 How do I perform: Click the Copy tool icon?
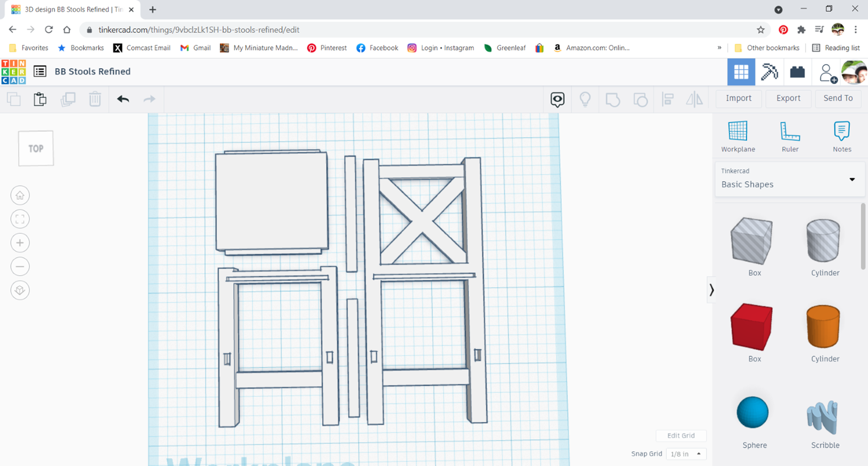pos(14,99)
